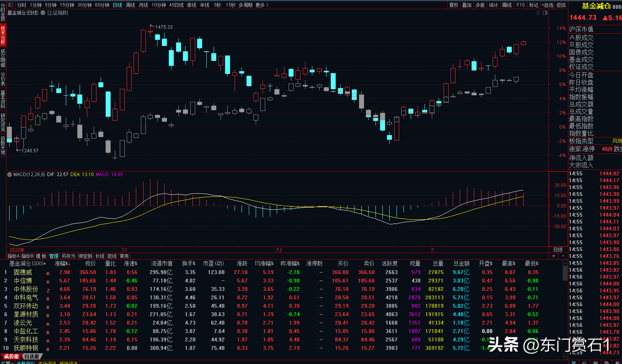Switch to the 周线 weekly period tab
This screenshot has width=622, height=364.
[131, 5]
